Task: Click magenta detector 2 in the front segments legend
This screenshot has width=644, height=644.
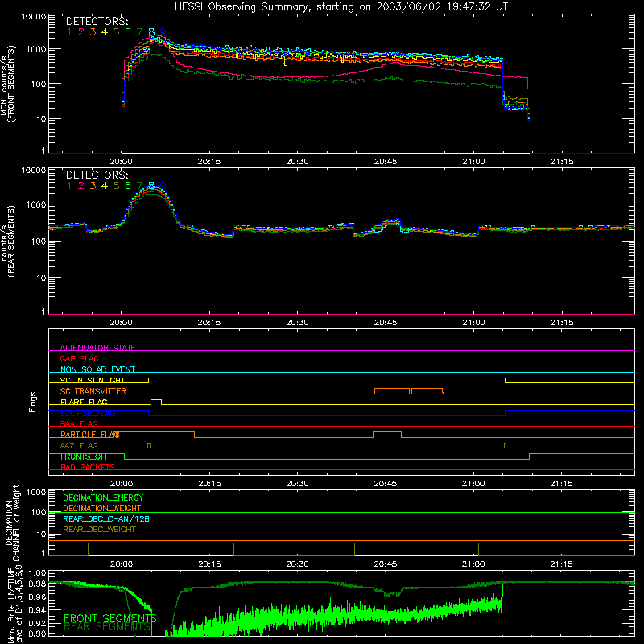Action: [x=81, y=32]
